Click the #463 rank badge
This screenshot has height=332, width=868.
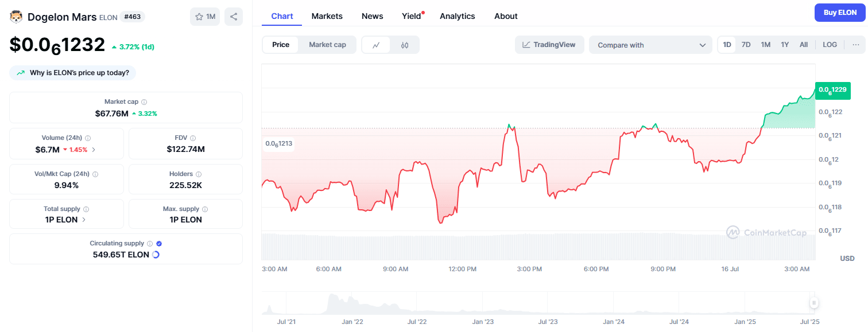click(133, 17)
